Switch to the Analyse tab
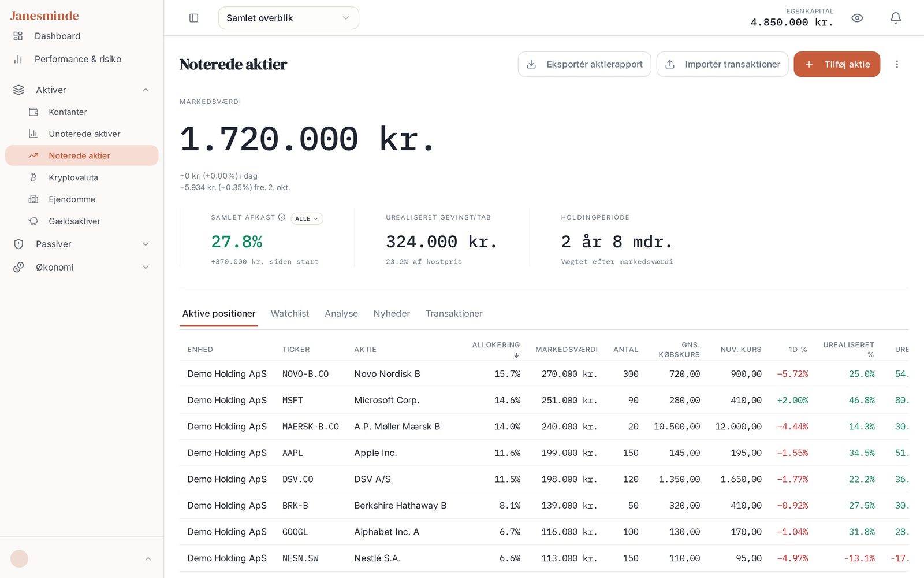 click(341, 313)
